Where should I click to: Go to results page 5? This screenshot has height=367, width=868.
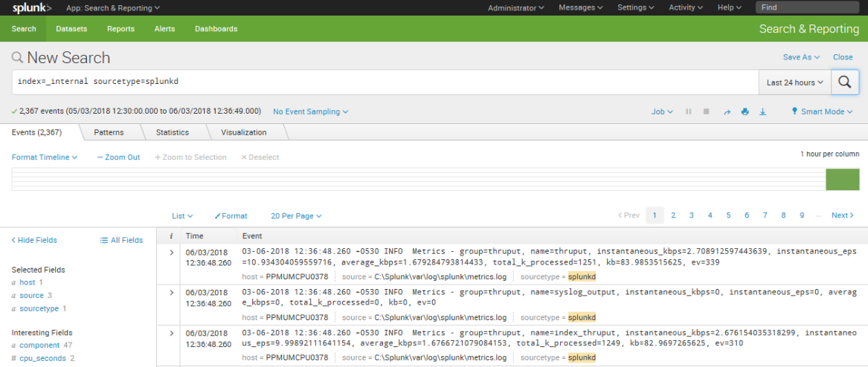[728, 215]
